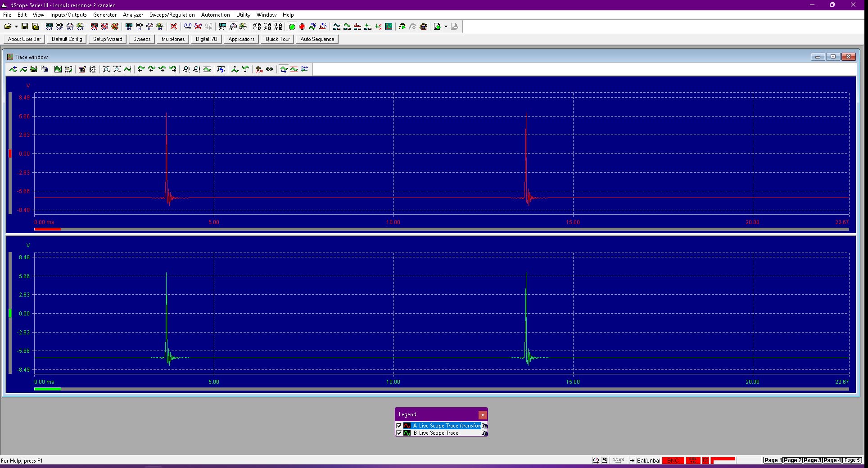Image resolution: width=868 pixels, height=468 pixels.
Task: Launch the Setup Wizard
Action: (108, 39)
